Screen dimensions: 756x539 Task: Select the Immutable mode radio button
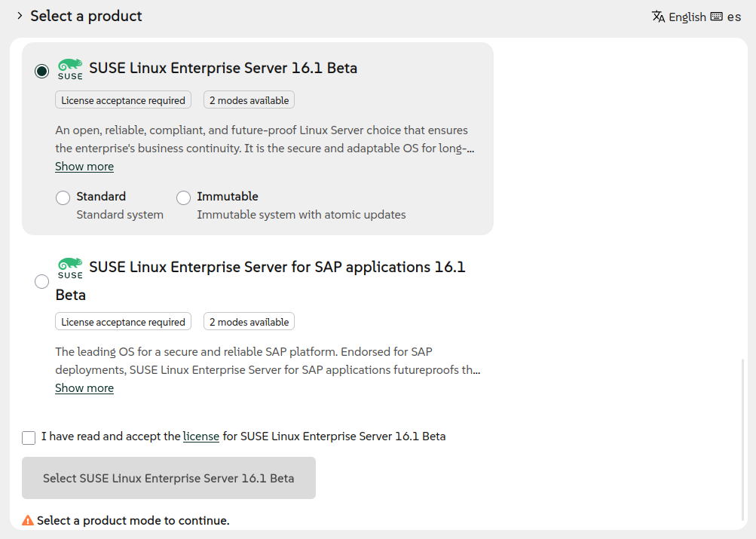(x=183, y=197)
